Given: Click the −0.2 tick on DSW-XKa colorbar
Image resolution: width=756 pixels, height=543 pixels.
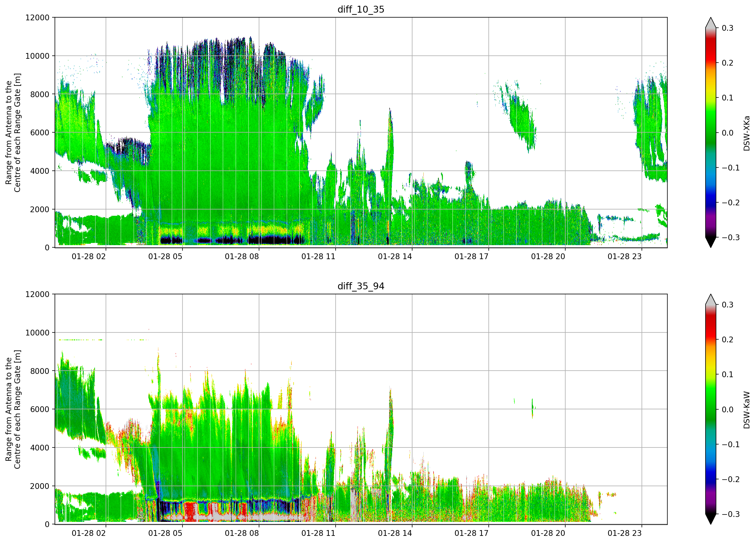Looking at the screenshot, I should 731,203.
